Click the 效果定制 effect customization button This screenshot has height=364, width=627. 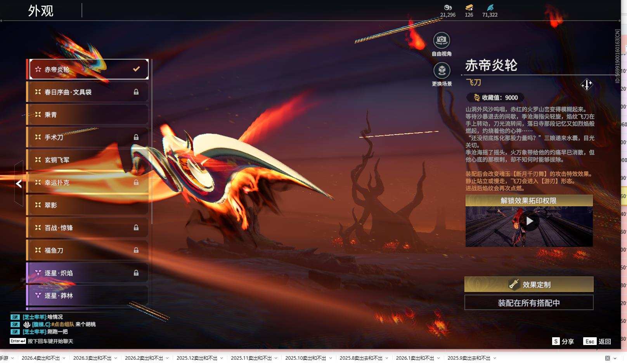click(529, 284)
